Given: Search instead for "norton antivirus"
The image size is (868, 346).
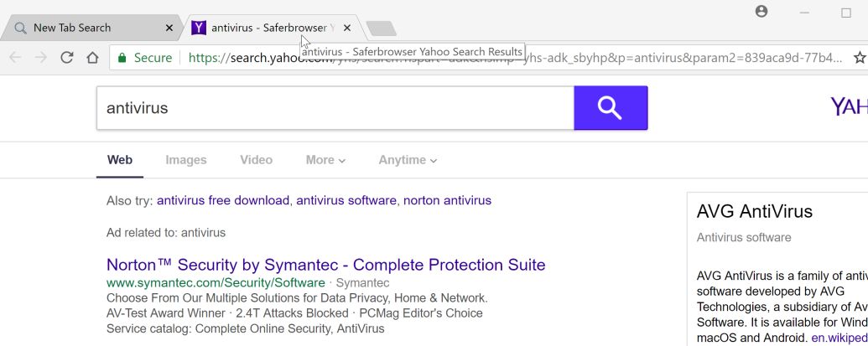Looking at the screenshot, I should point(447,200).
